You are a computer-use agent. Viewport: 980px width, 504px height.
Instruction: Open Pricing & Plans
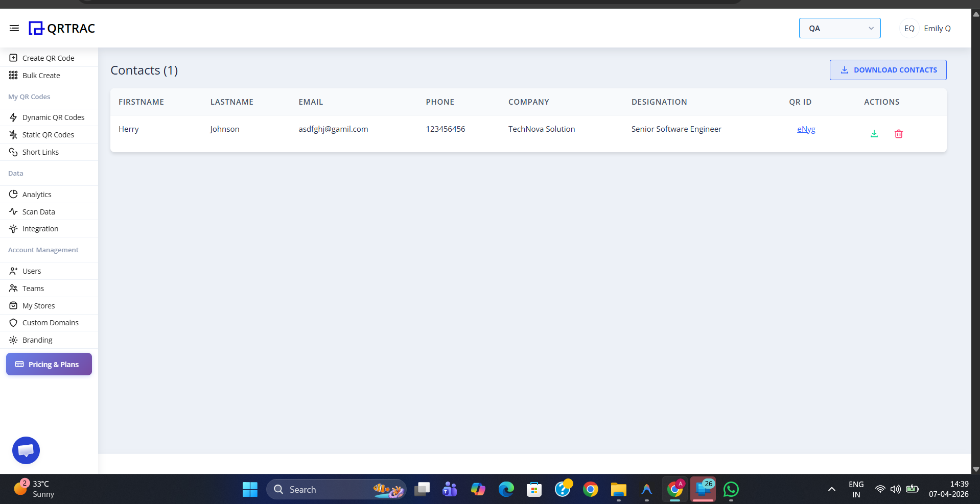pos(49,364)
